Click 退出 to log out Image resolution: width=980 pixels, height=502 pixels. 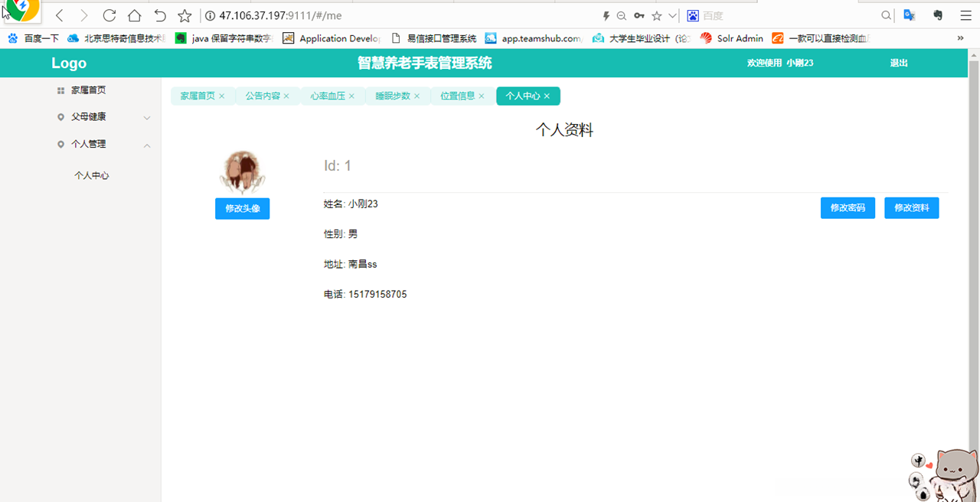[x=897, y=64]
